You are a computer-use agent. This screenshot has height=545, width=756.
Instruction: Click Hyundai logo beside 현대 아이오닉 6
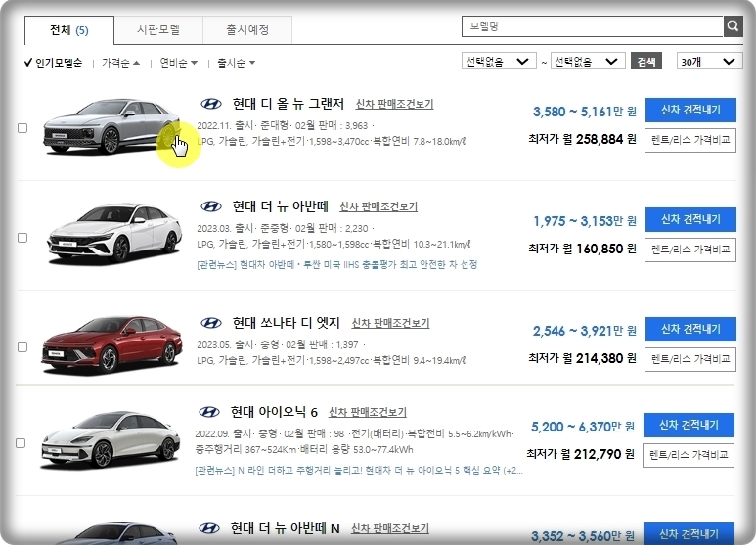pyautogui.click(x=209, y=412)
